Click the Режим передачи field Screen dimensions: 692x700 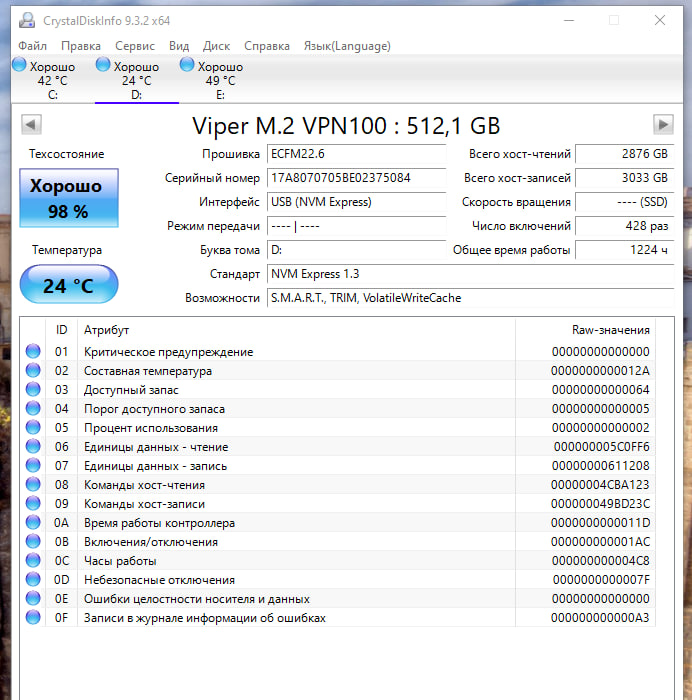tap(356, 226)
